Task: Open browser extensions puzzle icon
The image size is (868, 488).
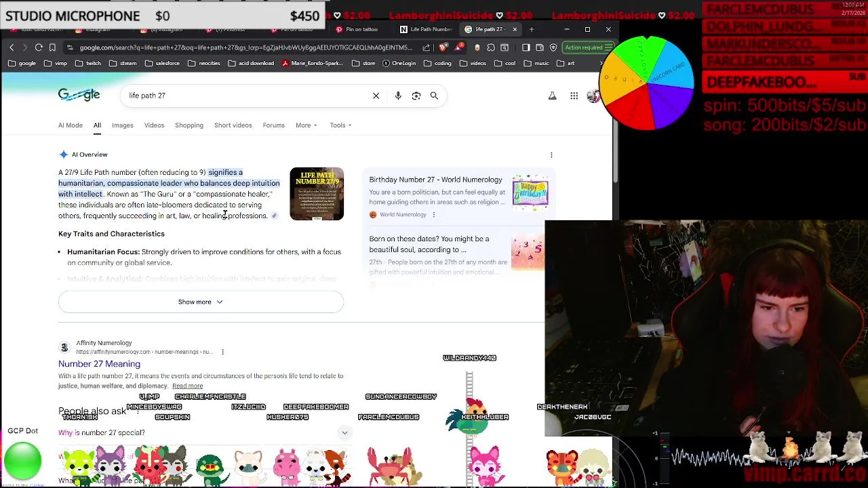Action: coord(491,47)
